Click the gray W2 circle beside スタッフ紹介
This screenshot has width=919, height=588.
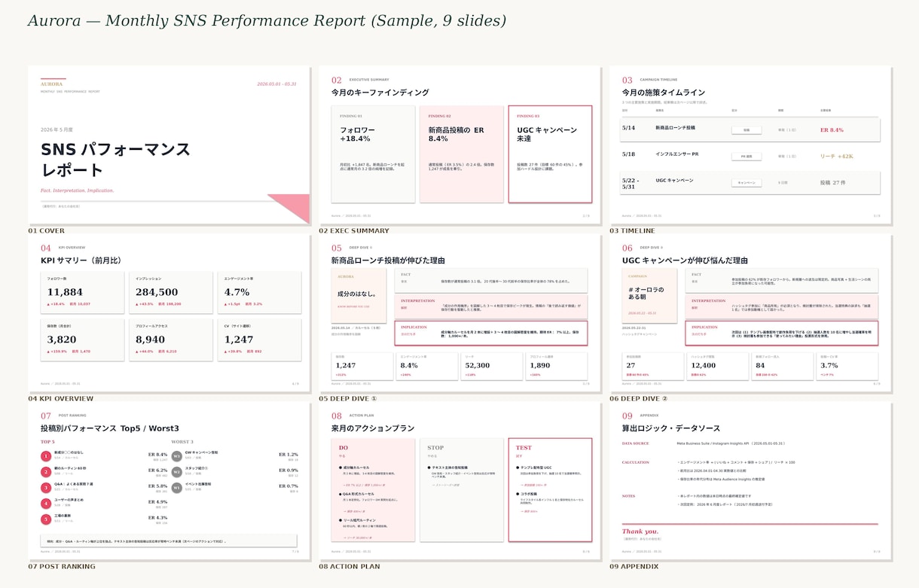coord(177,471)
